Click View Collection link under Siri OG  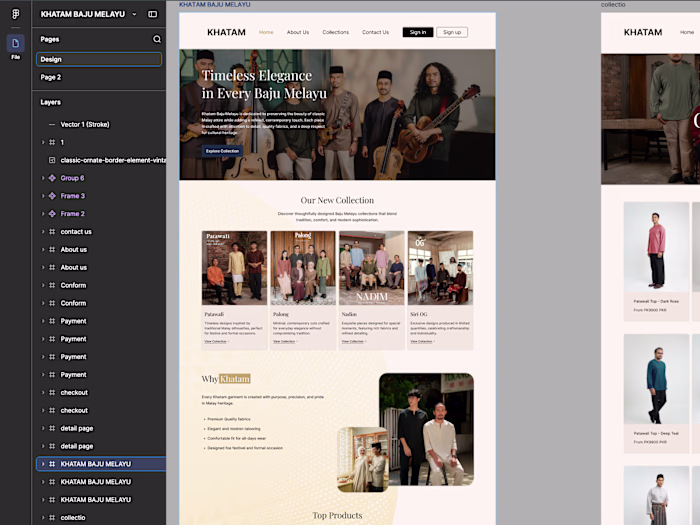coord(423,342)
